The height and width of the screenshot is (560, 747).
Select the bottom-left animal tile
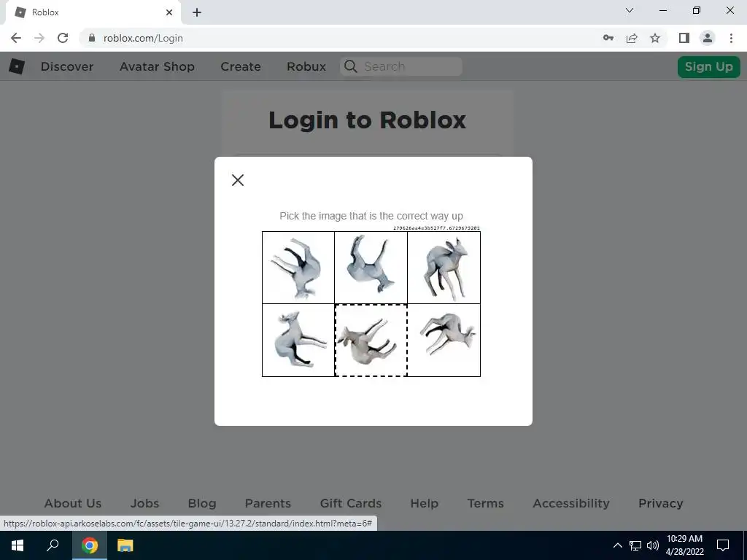click(298, 340)
